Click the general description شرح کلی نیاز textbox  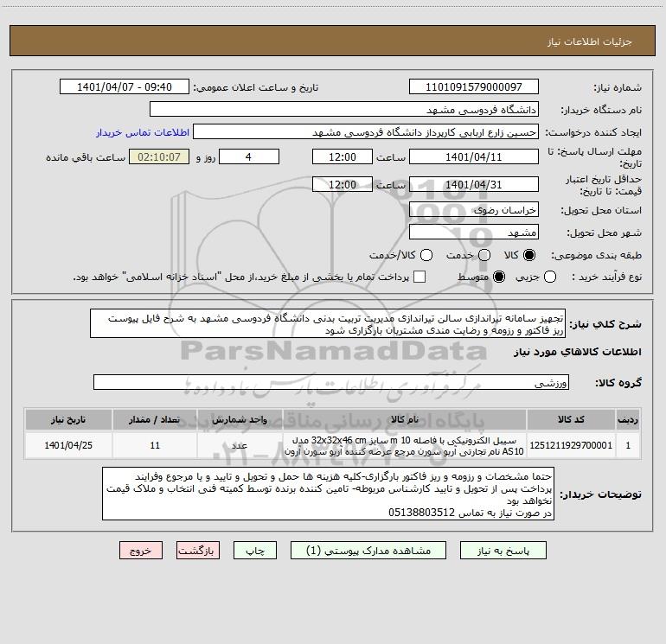tap(328, 323)
